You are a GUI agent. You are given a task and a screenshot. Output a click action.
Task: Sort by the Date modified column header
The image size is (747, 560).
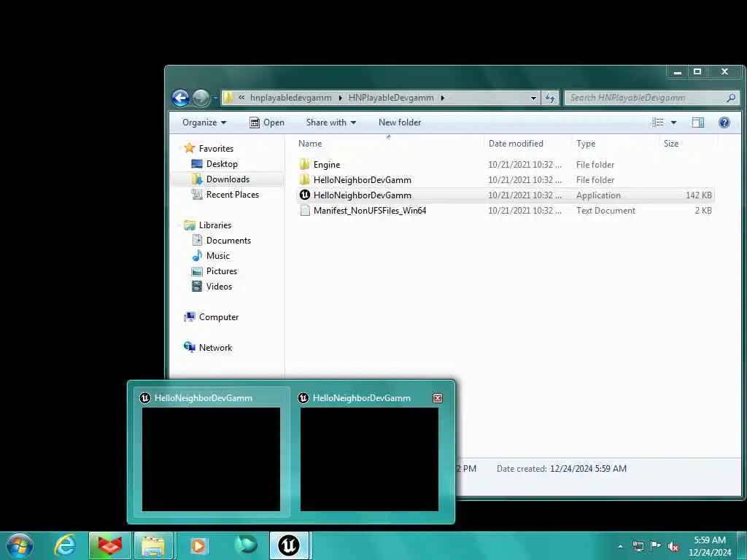click(516, 144)
